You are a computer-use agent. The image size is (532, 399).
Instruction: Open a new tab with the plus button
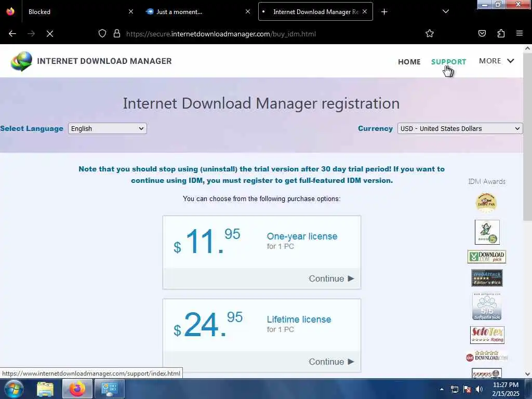click(x=384, y=12)
